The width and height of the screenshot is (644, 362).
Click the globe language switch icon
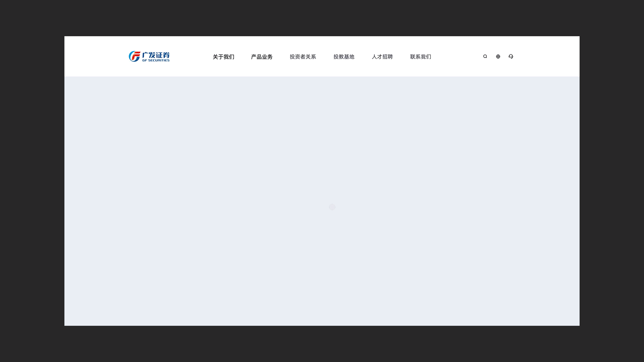point(498,56)
